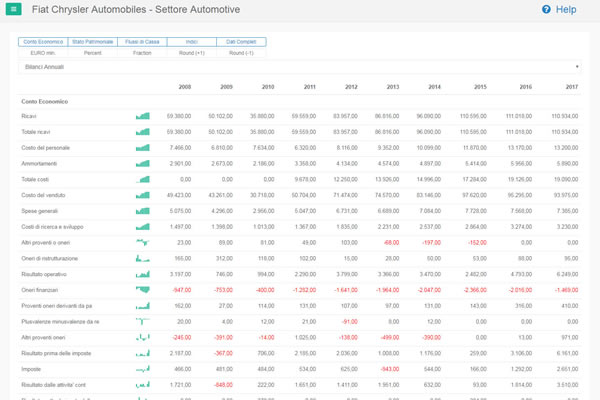Click Oneri finanziari 2008 value -947,00
Viewport: 600px width, 400px height.
point(181,290)
